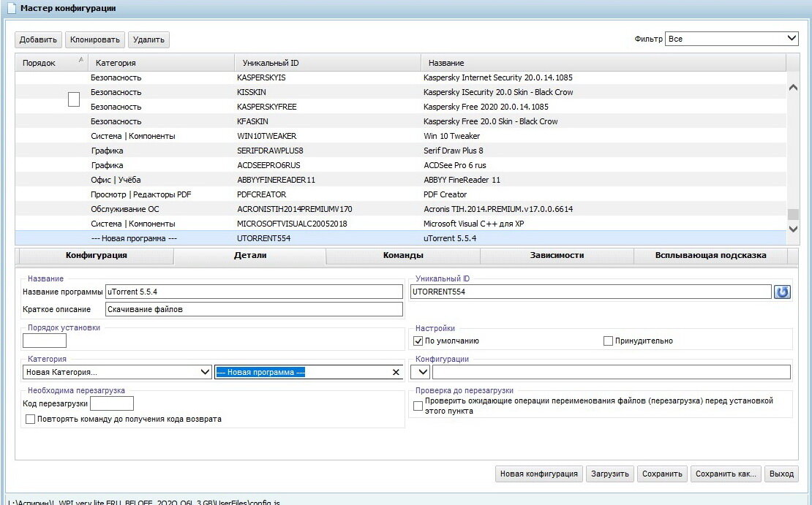Select the KASPERSKYFREE row
Screen dimensions: 812x505
[x=400, y=107]
